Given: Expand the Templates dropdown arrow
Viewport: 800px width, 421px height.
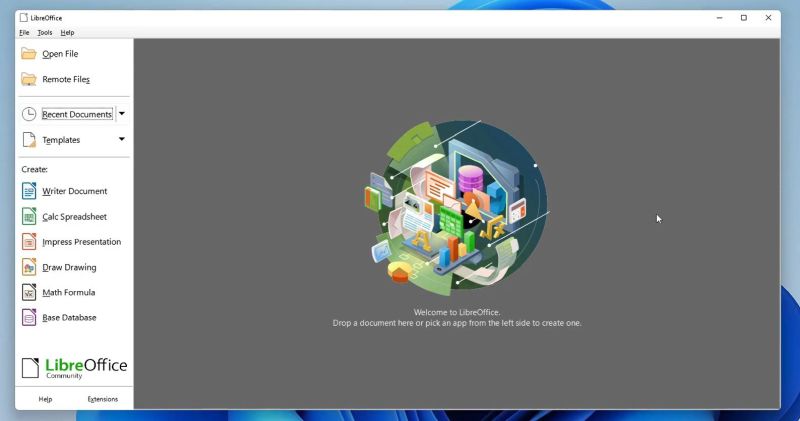Looking at the screenshot, I should pos(122,139).
